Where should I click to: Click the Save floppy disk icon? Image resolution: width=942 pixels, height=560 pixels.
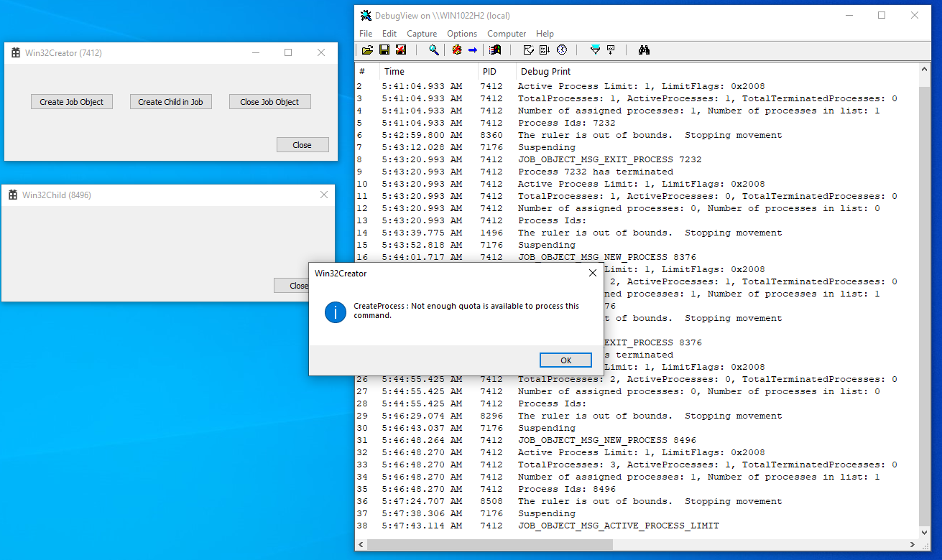click(x=384, y=50)
